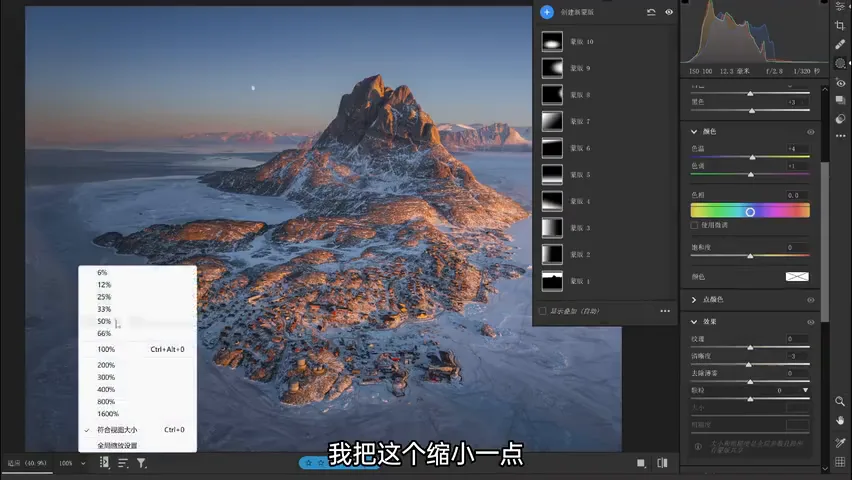
Task: Select the Healing bandage tool icon
Action: click(840, 44)
